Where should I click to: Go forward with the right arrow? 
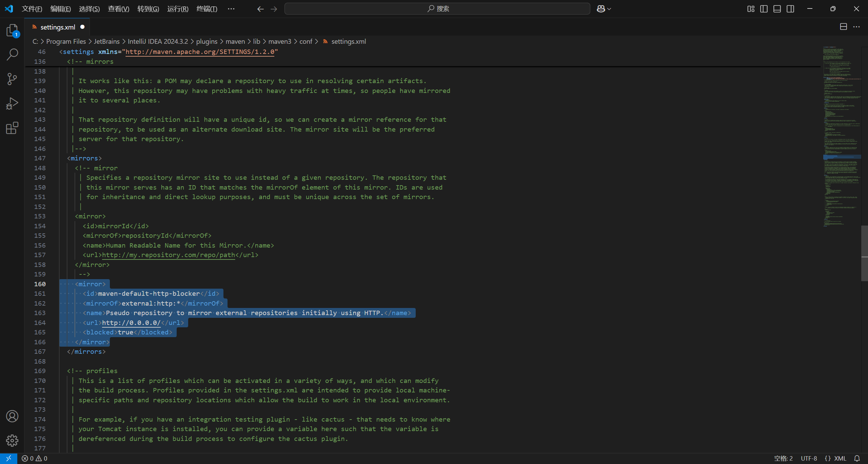click(x=274, y=9)
